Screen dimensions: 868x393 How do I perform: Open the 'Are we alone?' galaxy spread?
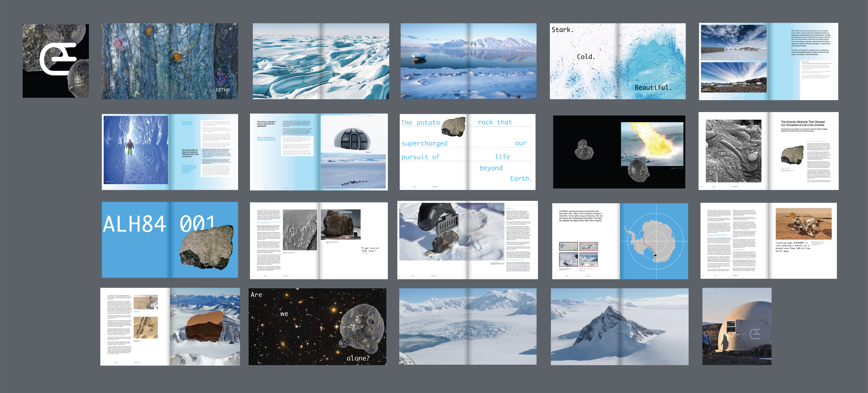(x=317, y=327)
